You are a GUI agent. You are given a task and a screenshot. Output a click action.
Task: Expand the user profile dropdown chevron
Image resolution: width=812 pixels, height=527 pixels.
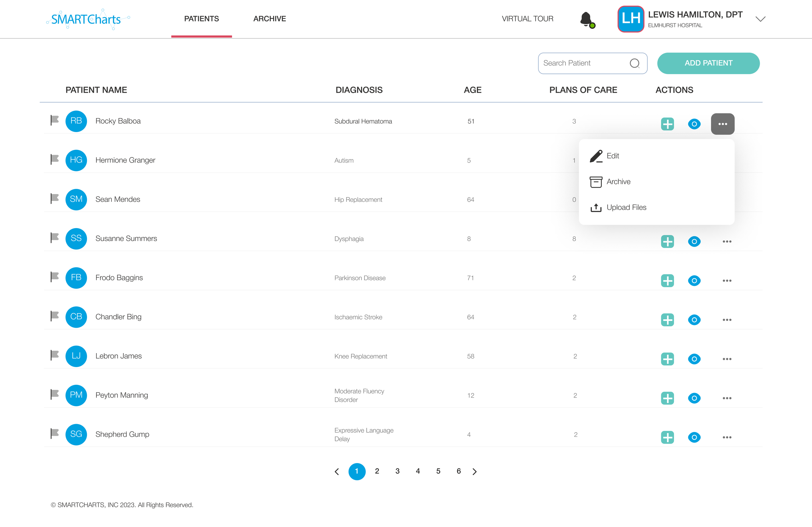tap(760, 19)
